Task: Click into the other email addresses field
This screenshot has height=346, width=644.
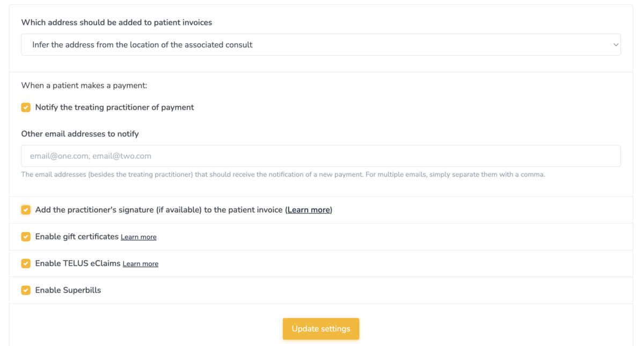Action: (320, 156)
